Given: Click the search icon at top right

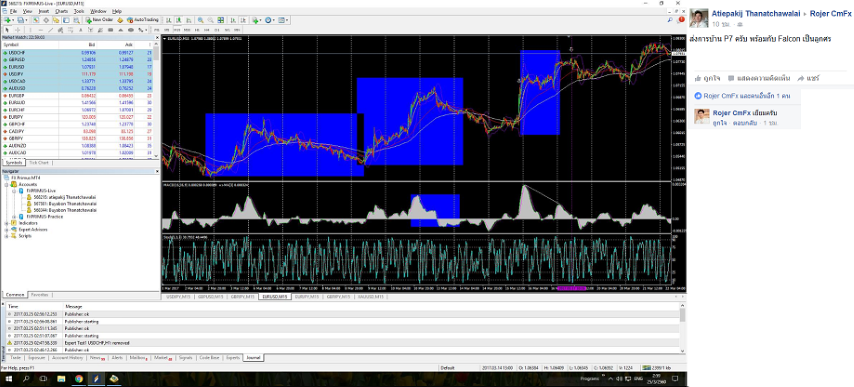Looking at the screenshot, I should [670, 20].
